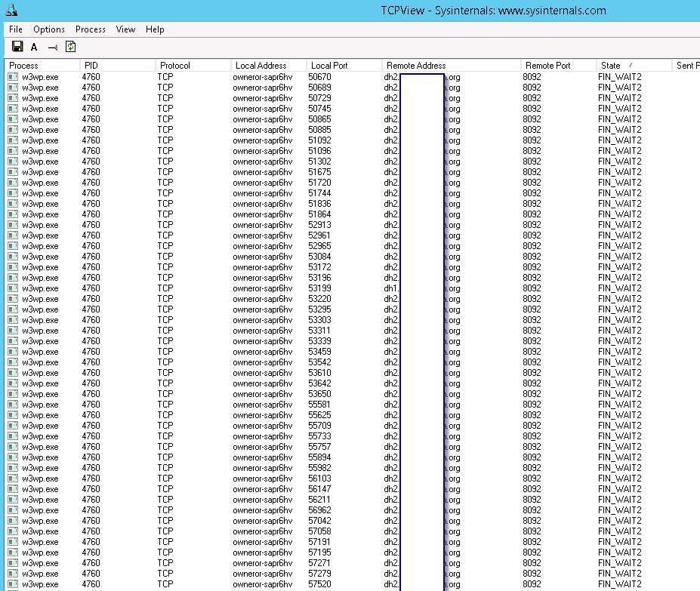Click the w3wp.exe process icon for port 52965
Screen dimensions: 700x591
pos(13,246)
